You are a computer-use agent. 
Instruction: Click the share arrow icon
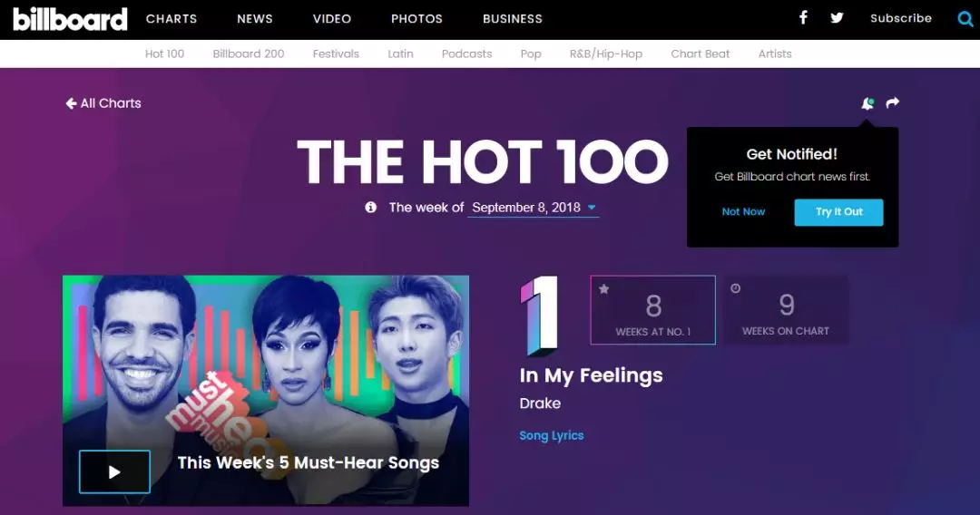pyautogui.click(x=893, y=102)
